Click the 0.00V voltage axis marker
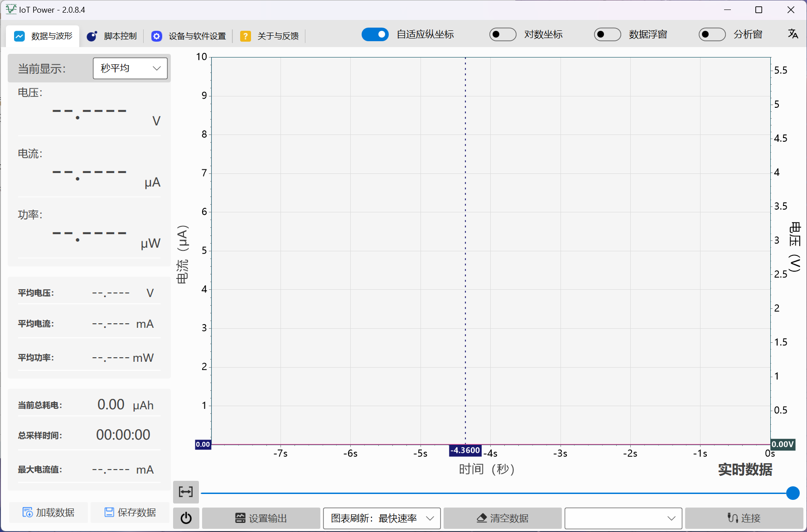Screen dimensions: 807x532 (x=783, y=445)
